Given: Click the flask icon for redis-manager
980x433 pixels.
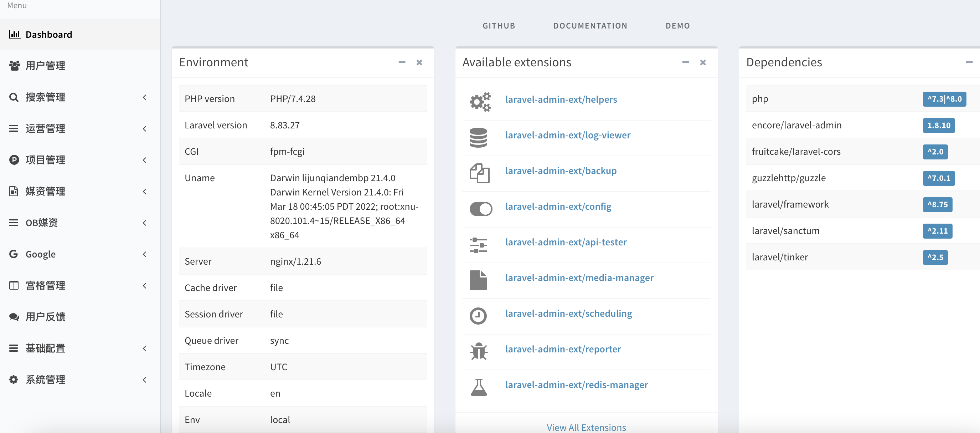Looking at the screenshot, I should point(479,387).
